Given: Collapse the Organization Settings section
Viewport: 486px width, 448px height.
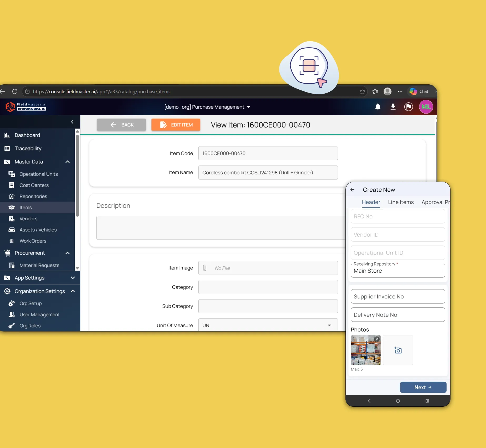Looking at the screenshot, I should [x=73, y=291].
